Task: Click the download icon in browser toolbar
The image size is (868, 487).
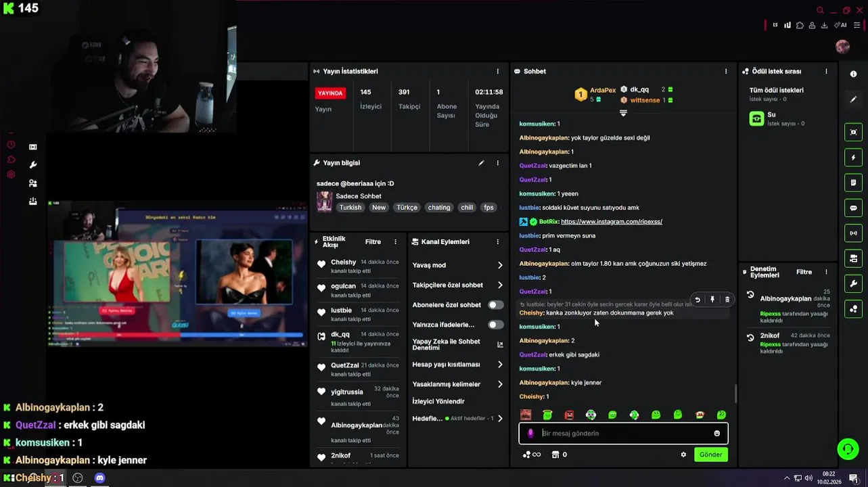Action: pyautogui.click(x=824, y=25)
